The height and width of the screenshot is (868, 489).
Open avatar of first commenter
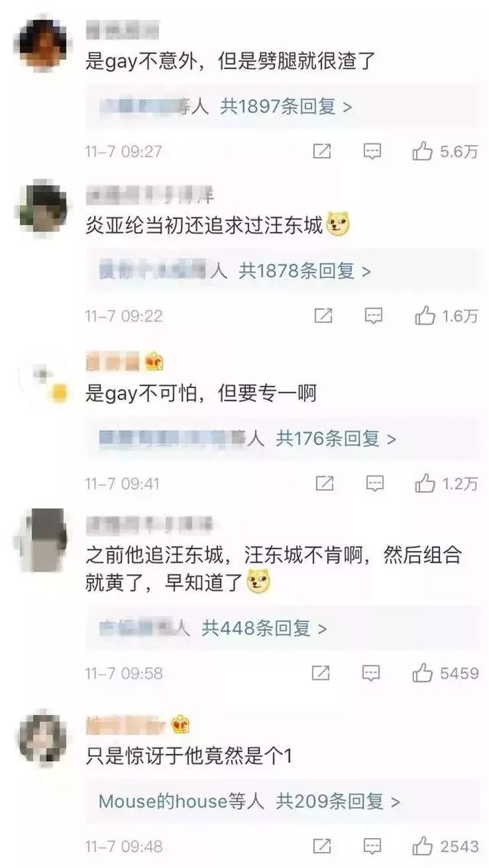44,44
